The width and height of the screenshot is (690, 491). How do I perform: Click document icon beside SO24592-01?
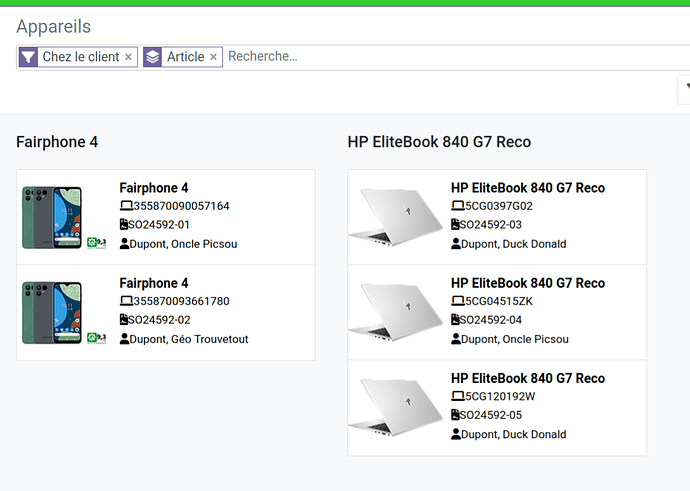click(124, 224)
